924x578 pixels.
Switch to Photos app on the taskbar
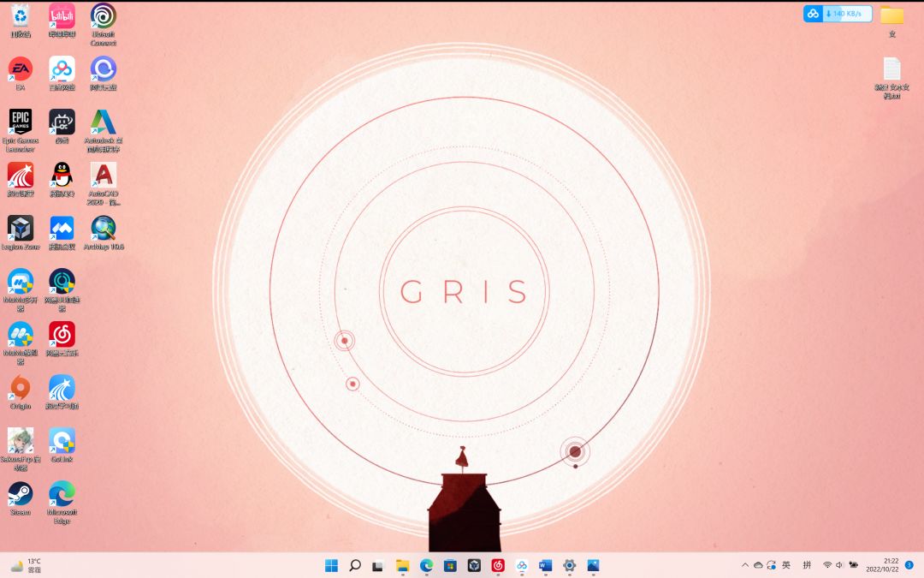click(593, 566)
